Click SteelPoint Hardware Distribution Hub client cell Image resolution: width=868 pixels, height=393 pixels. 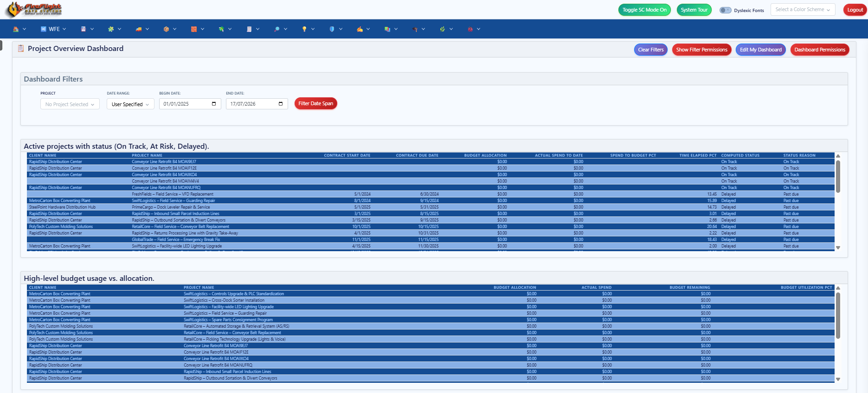[62, 207]
